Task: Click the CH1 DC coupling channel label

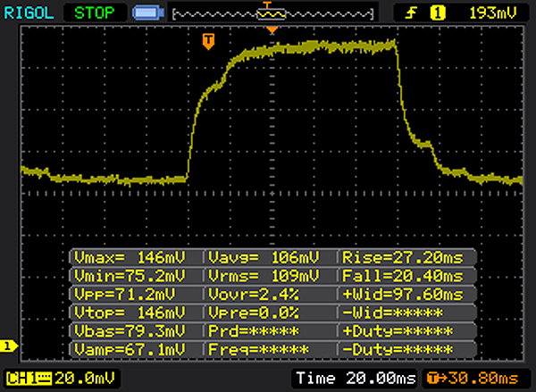Action: tap(29, 379)
